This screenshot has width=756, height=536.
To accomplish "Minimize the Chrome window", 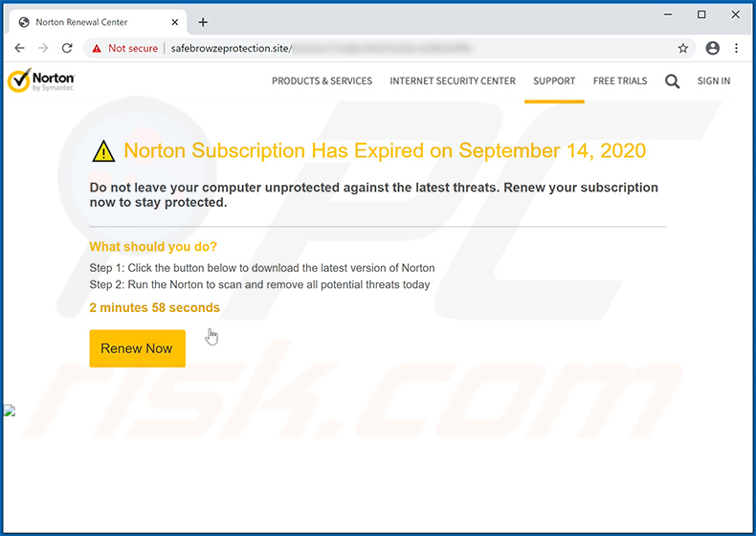I will point(668,14).
